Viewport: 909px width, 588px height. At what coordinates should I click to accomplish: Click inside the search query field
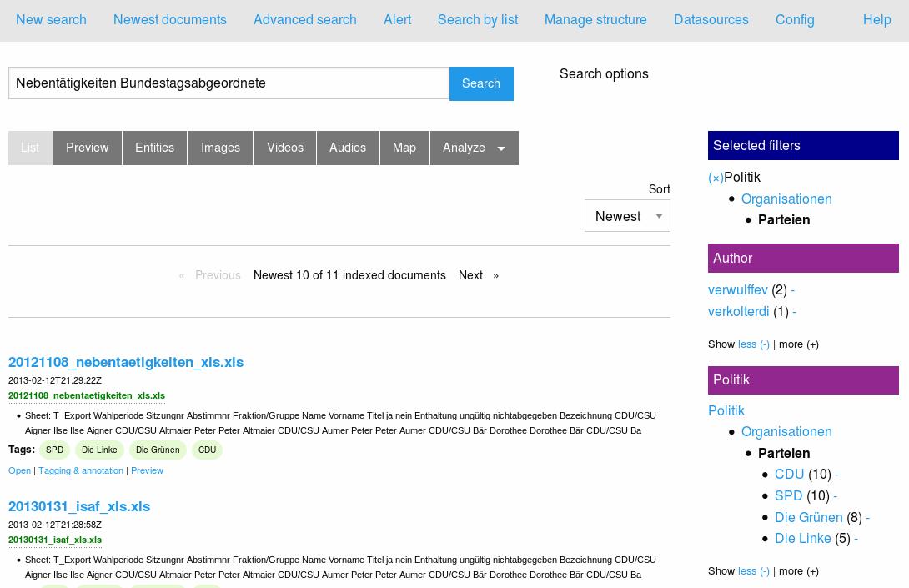pyautogui.click(x=229, y=83)
